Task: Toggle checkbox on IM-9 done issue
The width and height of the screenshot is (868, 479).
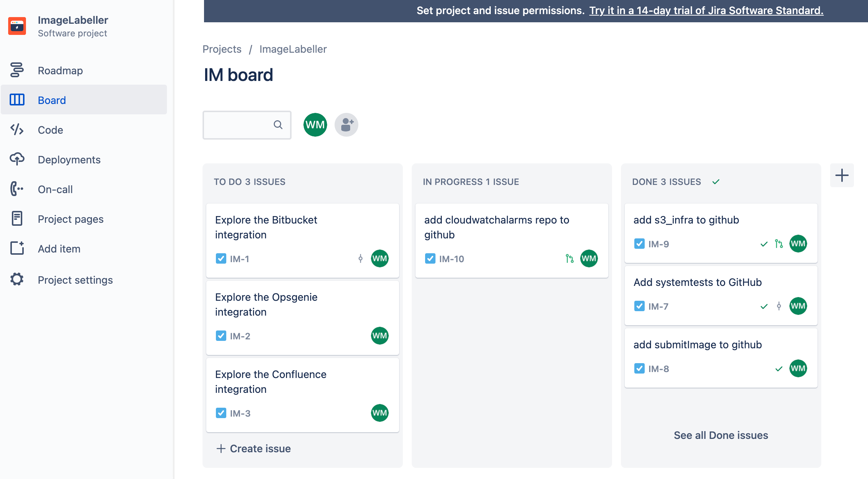Action: tap(639, 242)
